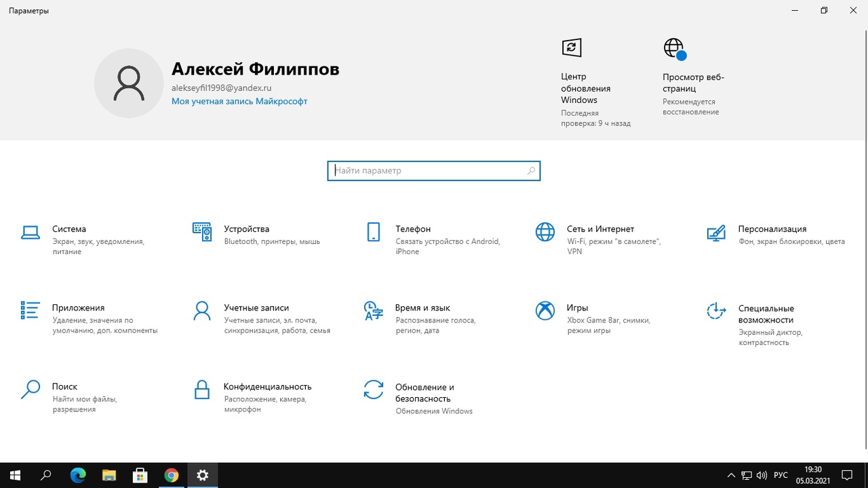Open the Учетные записи label
This screenshot has height=488, width=868.
256,308
